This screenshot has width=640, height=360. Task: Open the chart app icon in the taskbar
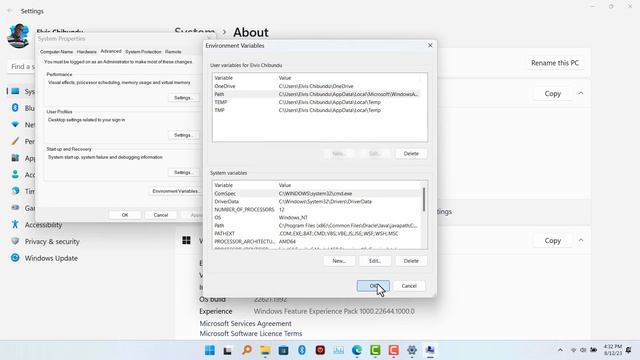(x=338, y=350)
